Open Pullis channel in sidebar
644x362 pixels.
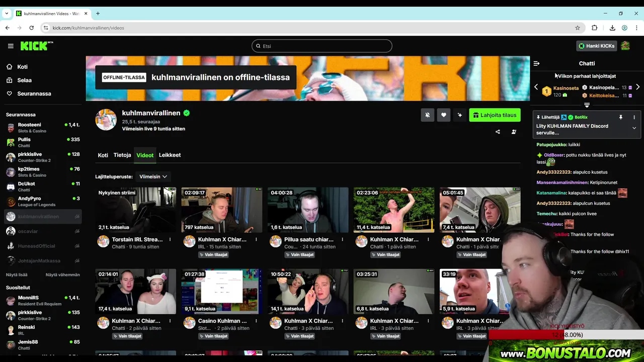(x=43, y=142)
